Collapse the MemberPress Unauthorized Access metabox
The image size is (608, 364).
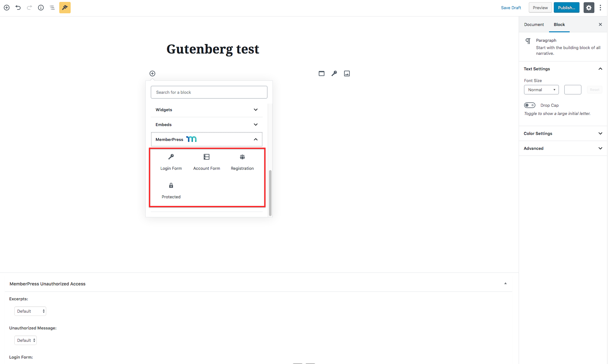(505, 284)
